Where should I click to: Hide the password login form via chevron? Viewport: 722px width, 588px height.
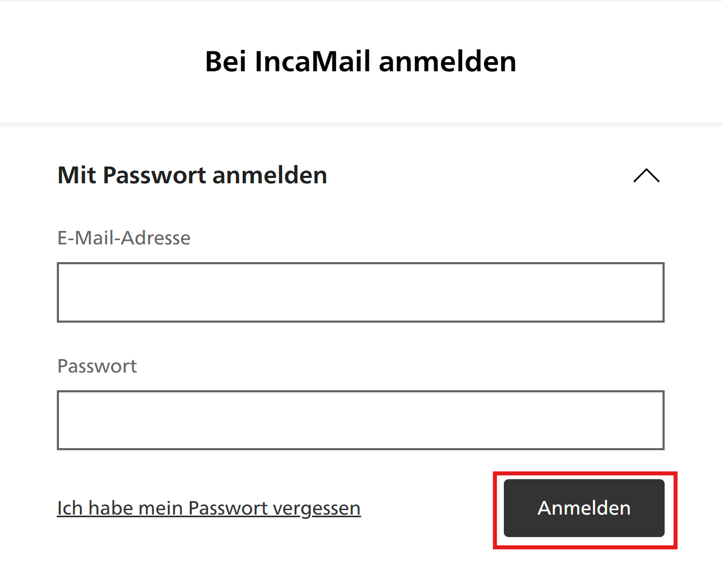click(646, 176)
